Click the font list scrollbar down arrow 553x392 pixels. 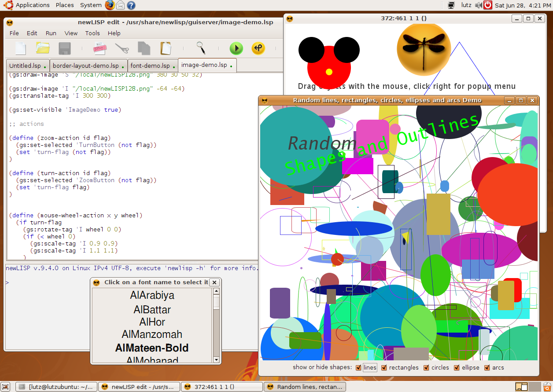[216, 359]
